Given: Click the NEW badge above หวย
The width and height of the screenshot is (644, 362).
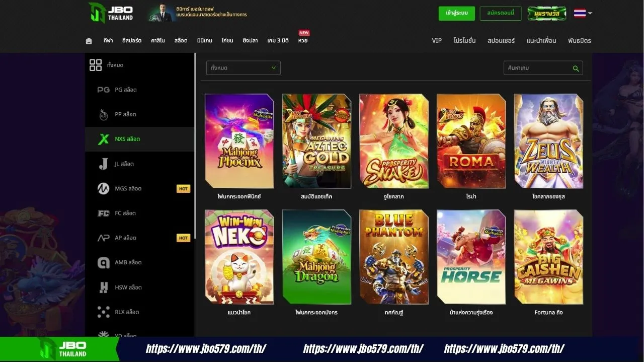Looking at the screenshot, I should [304, 33].
